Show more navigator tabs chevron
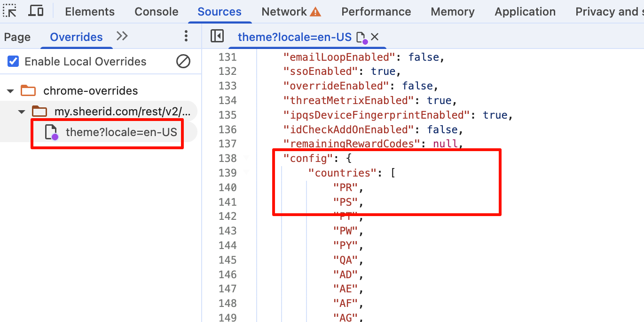The width and height of the screenshot is (644, 322). [x=122, y=36]
